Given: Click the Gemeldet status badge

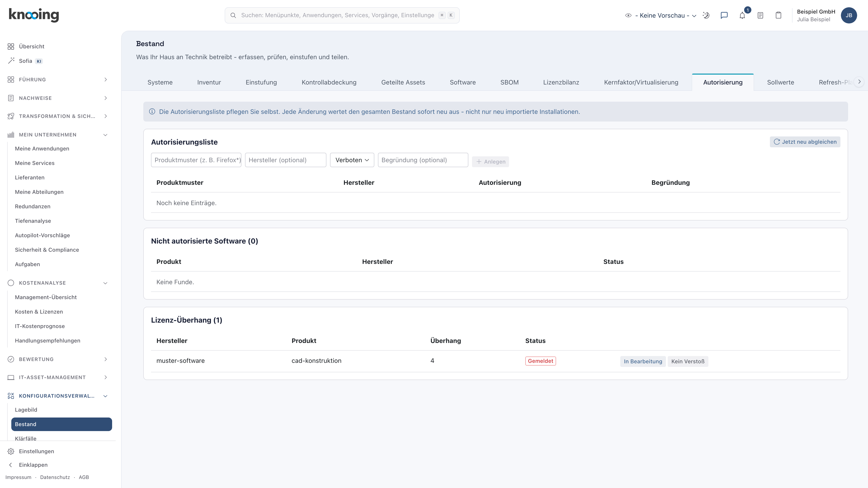Looking at the screenshot, I should point(540,361).
